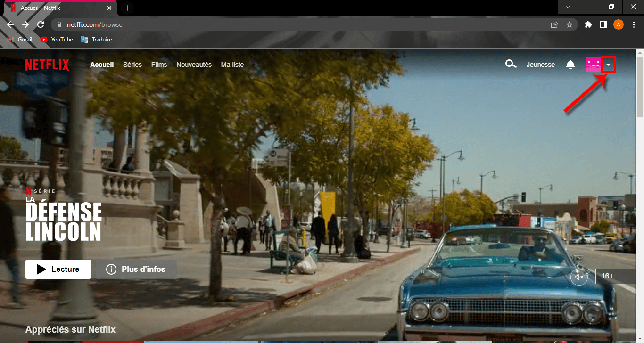644x343 pixels.
Task: Go forward in browser
Action: [25, 24]
